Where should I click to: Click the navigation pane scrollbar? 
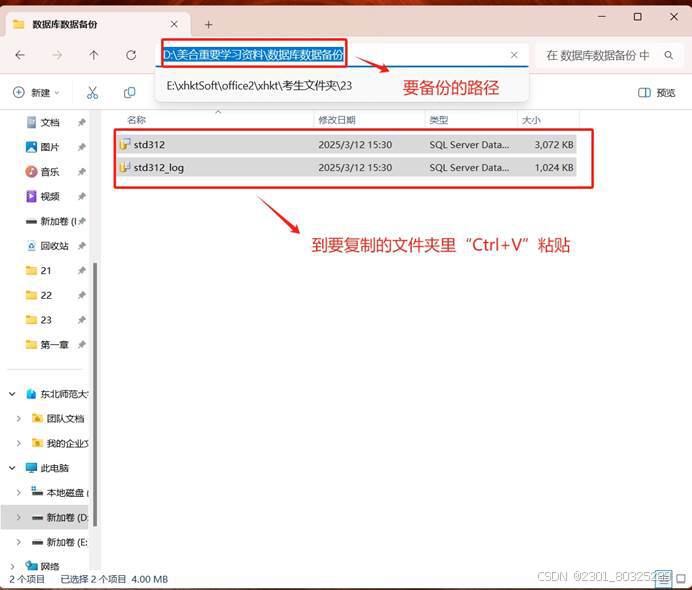[x=94, y=395]
